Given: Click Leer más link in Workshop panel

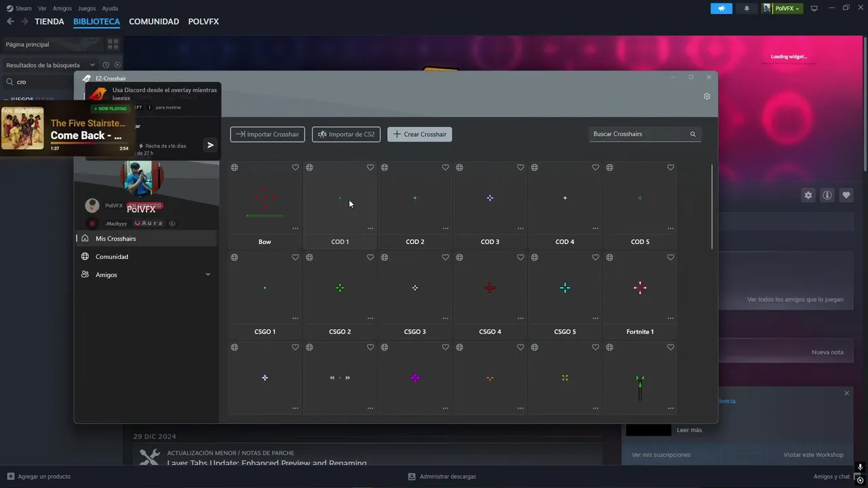Looking at the screenshot, I should point(689,430).
